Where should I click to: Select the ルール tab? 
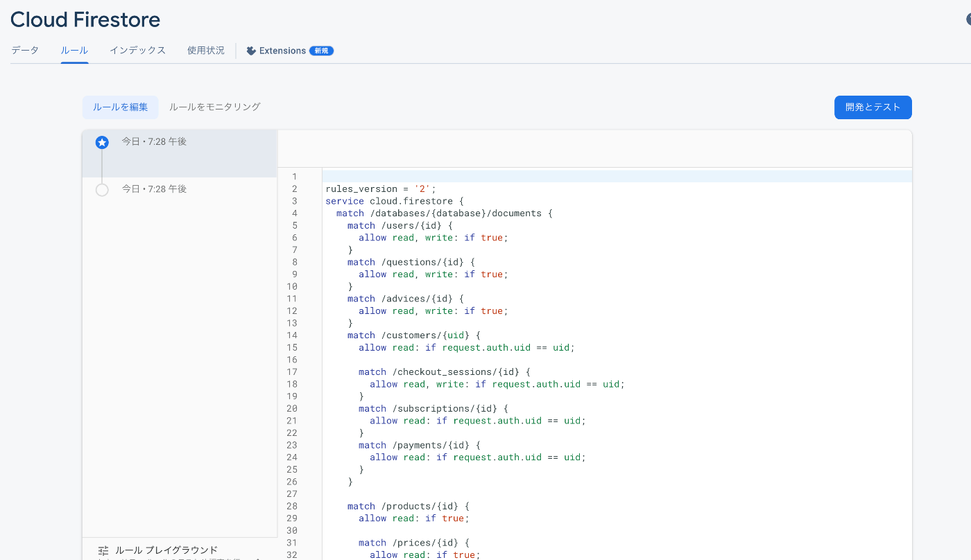click(74, 51)
